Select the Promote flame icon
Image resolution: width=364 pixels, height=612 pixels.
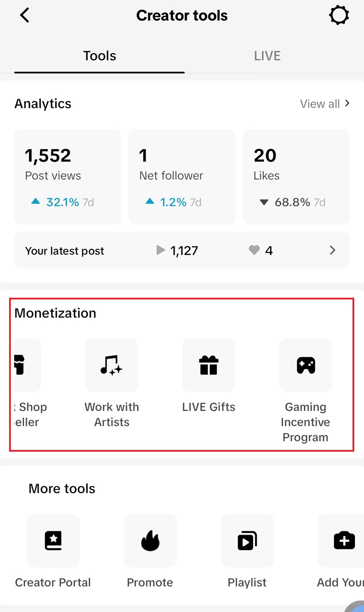pos(150,541)
